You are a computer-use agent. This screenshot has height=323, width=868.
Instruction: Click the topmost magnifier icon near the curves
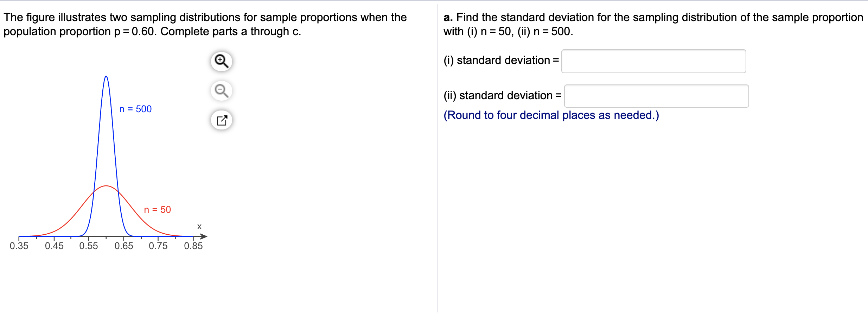pyautogui.click(x=221, y=61)
